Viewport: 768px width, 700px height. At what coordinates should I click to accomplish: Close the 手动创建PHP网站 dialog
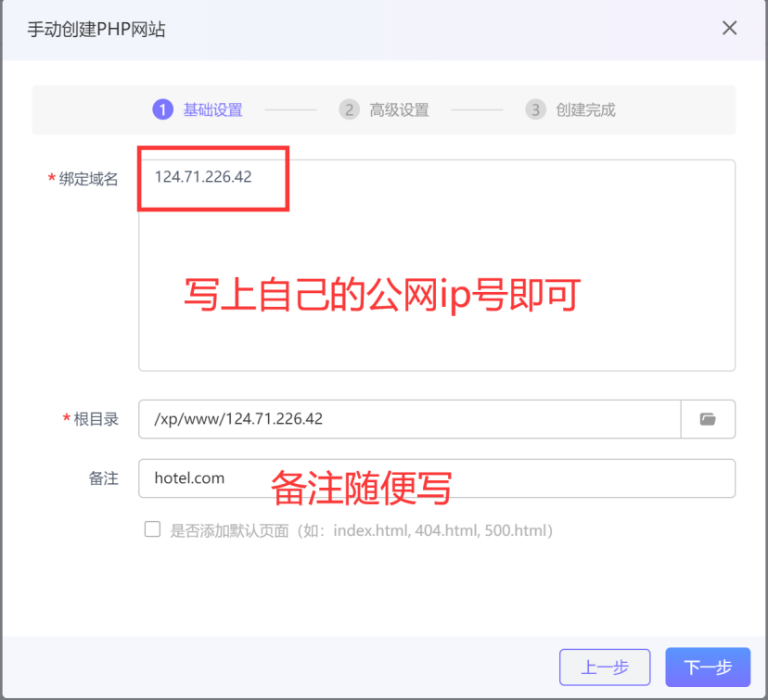click(x=729, y=28)
